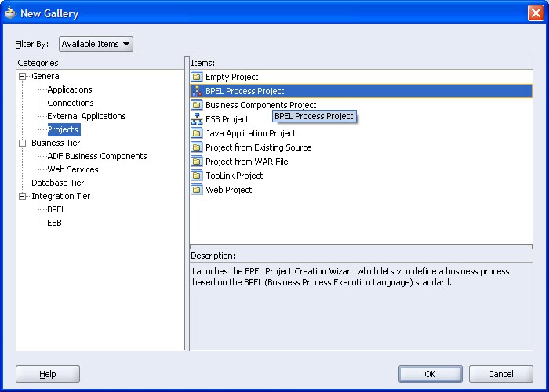Click the Project from Existing Source icon

pos(197,147)
